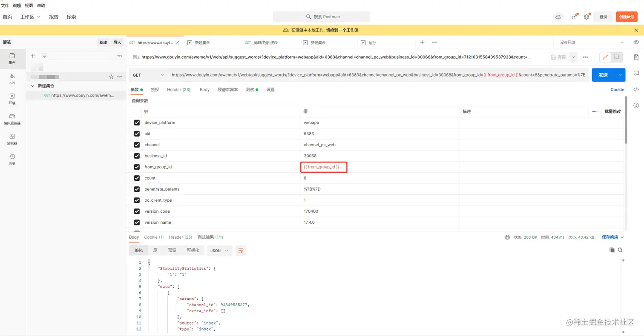The width and height of the screenshot is (644, 336).
Task: Open the Monitors sidebar icon
Action: 12,139
